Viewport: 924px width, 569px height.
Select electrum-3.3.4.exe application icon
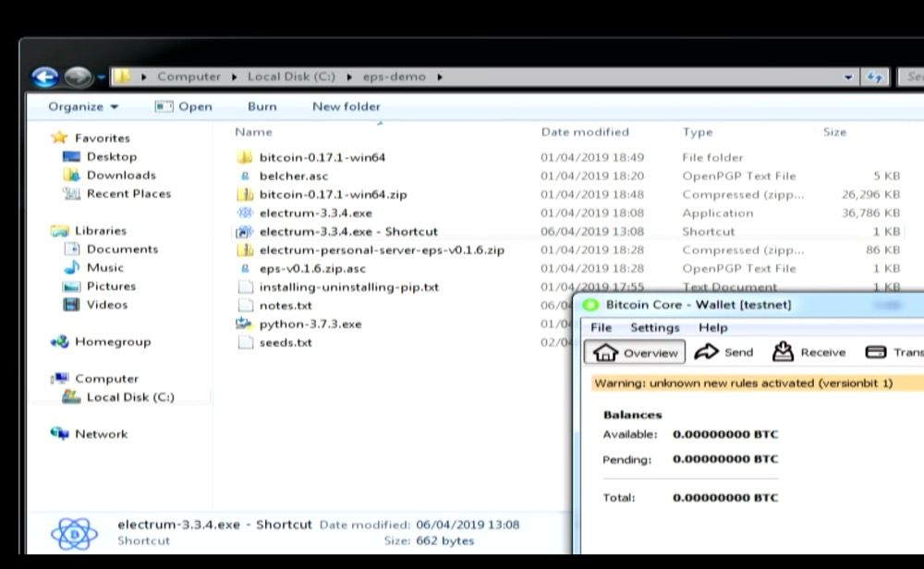tap(245, 212)
